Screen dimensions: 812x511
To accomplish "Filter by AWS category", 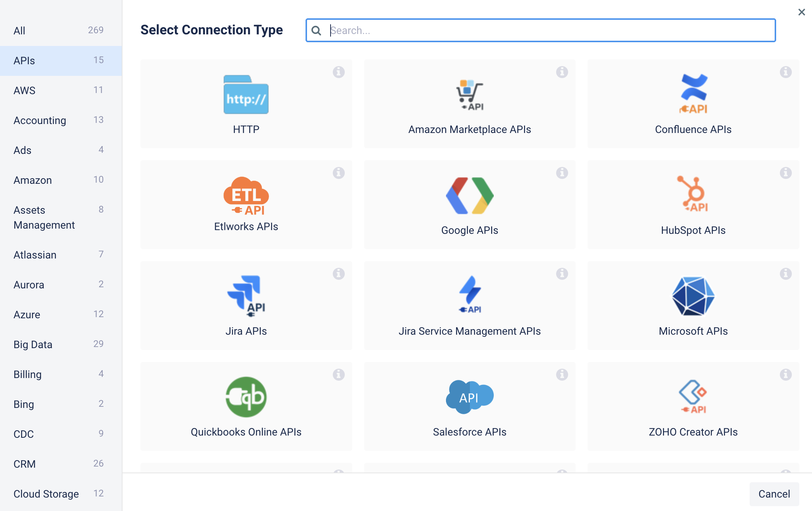I will (61, 90).
